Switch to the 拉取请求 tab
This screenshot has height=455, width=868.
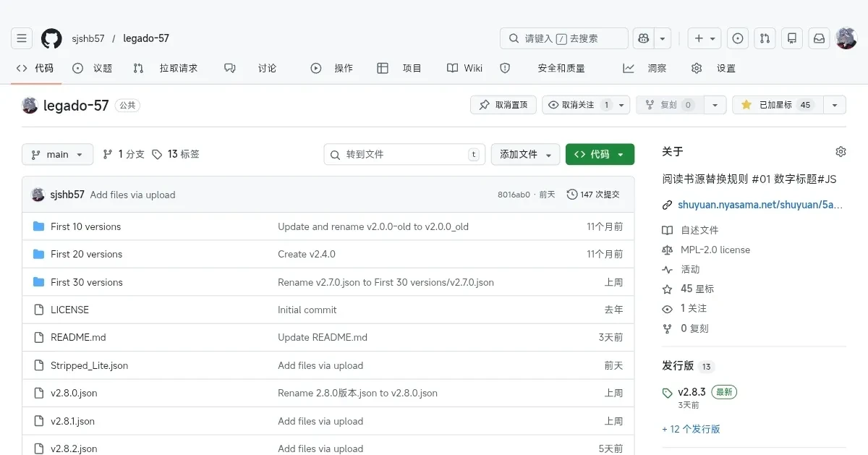(166, 68)
